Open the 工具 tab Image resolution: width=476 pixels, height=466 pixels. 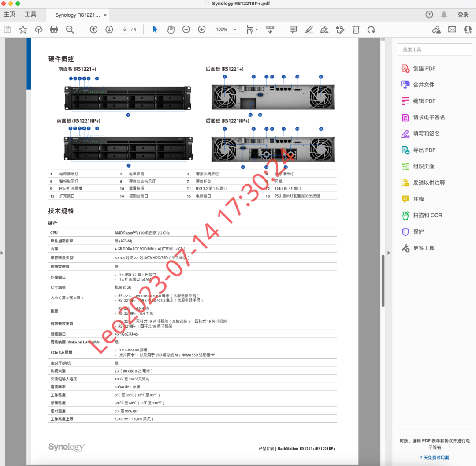click(x=30, y=15)
